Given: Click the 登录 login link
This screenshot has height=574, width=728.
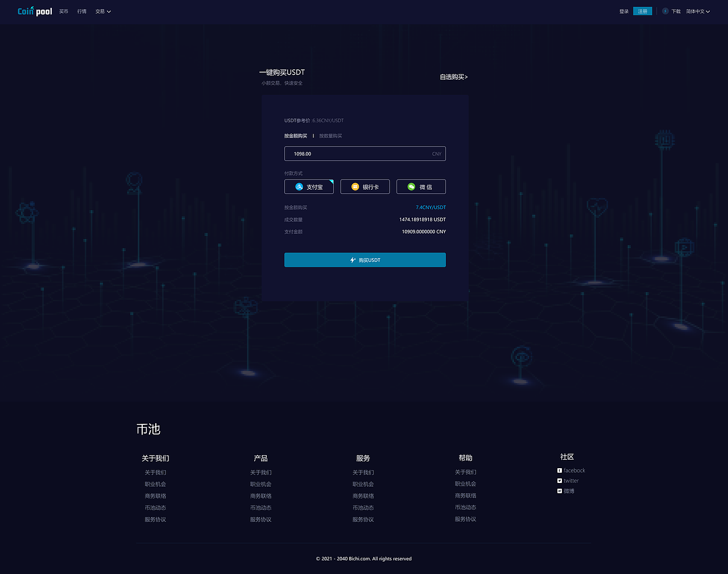Looking at the screenshot, I should tap(624, 11).
